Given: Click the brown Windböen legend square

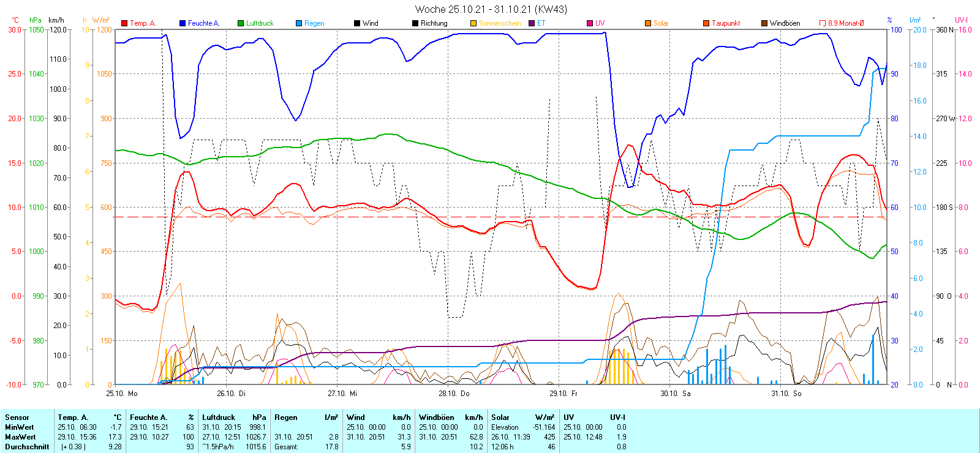Looking at the screenshot, I should pos(764,23).
